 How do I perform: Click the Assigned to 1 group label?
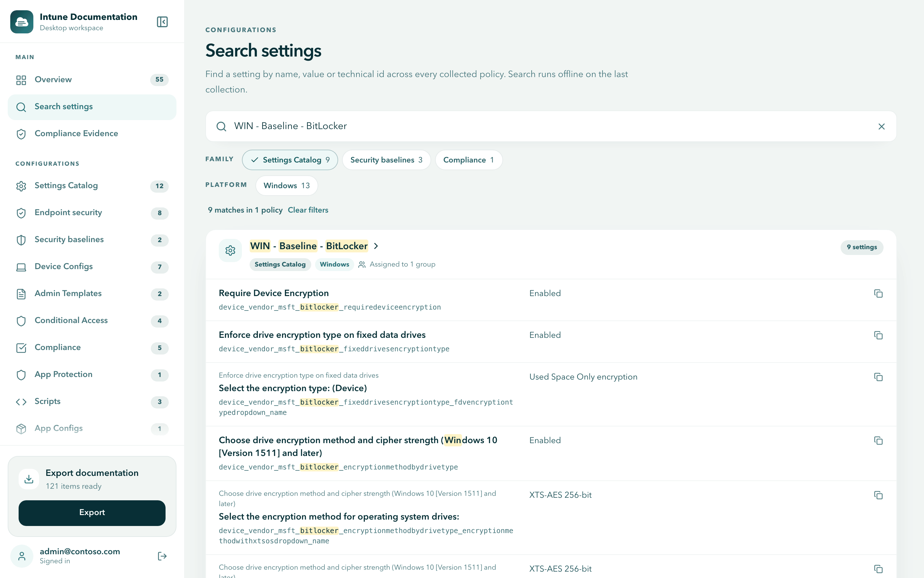(x=402, y=264)
